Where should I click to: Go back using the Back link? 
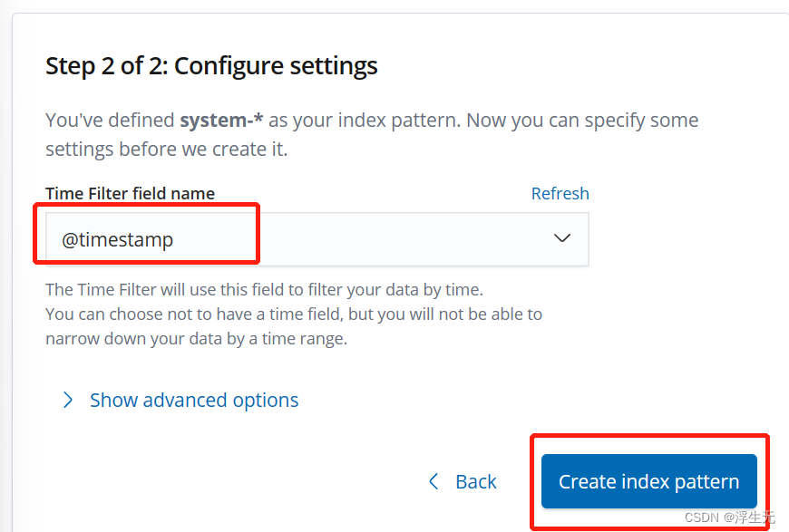(x=475, y=481)
